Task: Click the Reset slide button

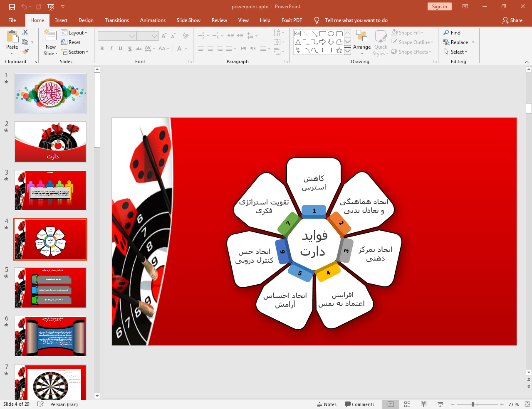Action: 71,42
